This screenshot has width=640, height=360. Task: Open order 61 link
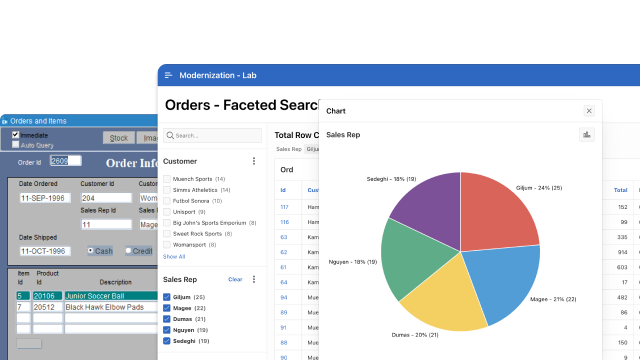click(x=283, y=267)
